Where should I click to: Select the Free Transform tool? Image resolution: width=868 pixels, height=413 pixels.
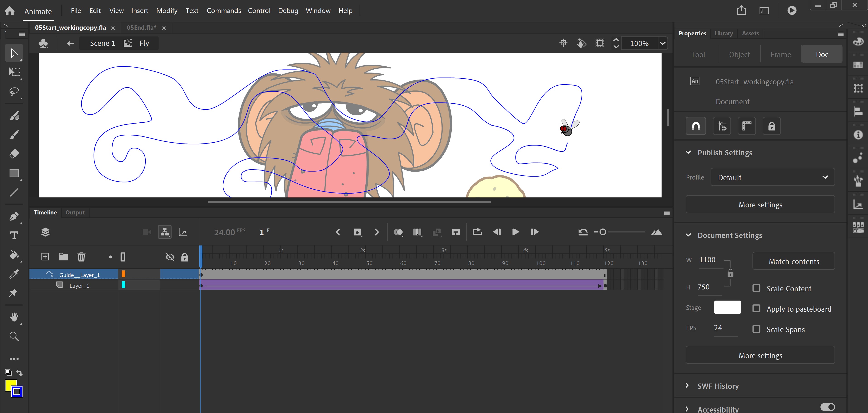pos(14,72)
